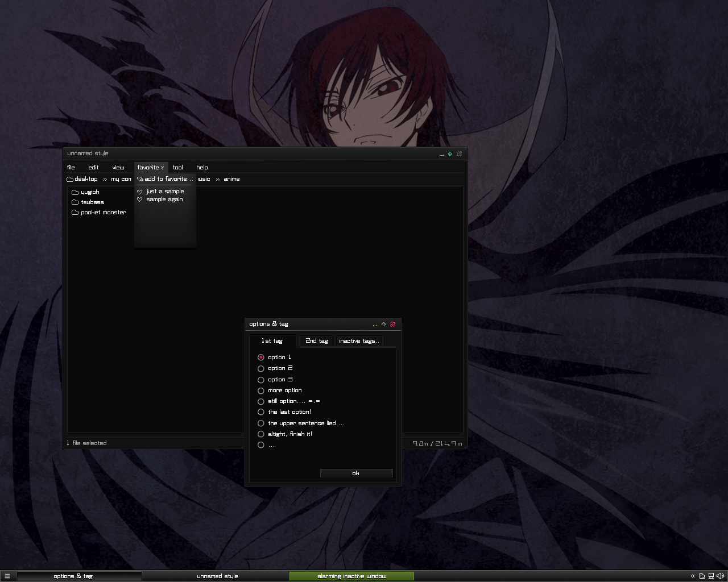Click the 'inactive tags..' tab
The height and width of the screenshot is (582, 728).
(359, 341)
